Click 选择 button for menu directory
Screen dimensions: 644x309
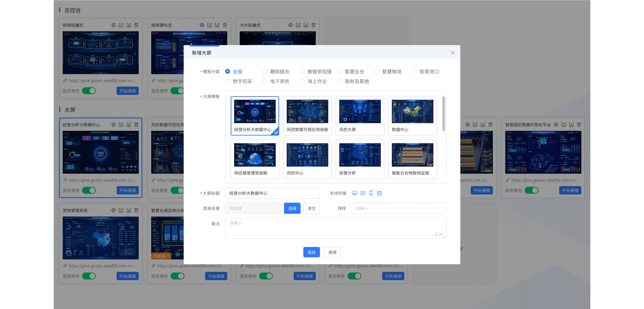point(292,208)
